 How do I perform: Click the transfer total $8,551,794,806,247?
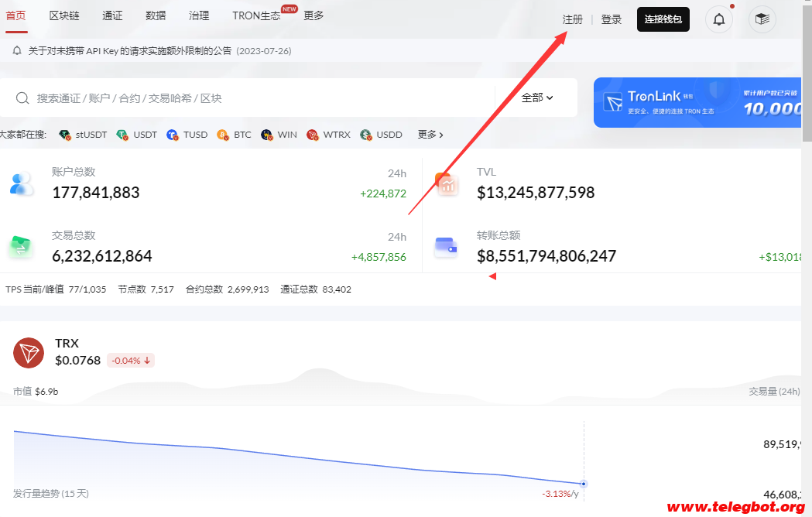point(546,256)
